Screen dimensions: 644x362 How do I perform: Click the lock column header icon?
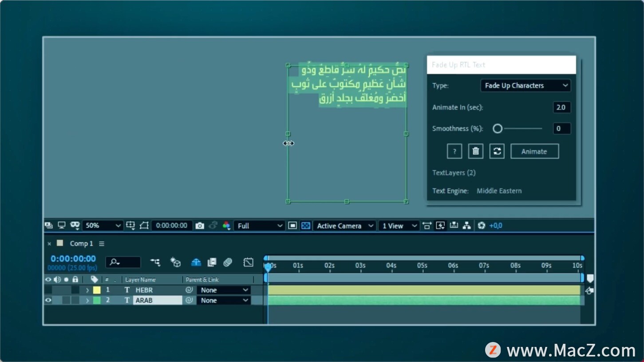pos(75,279)
